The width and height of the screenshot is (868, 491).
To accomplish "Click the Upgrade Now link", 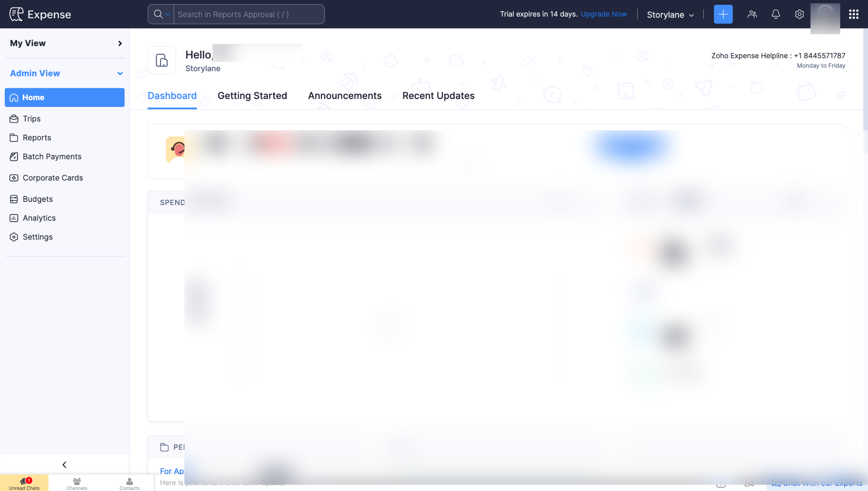I will [x=604, y=14].
